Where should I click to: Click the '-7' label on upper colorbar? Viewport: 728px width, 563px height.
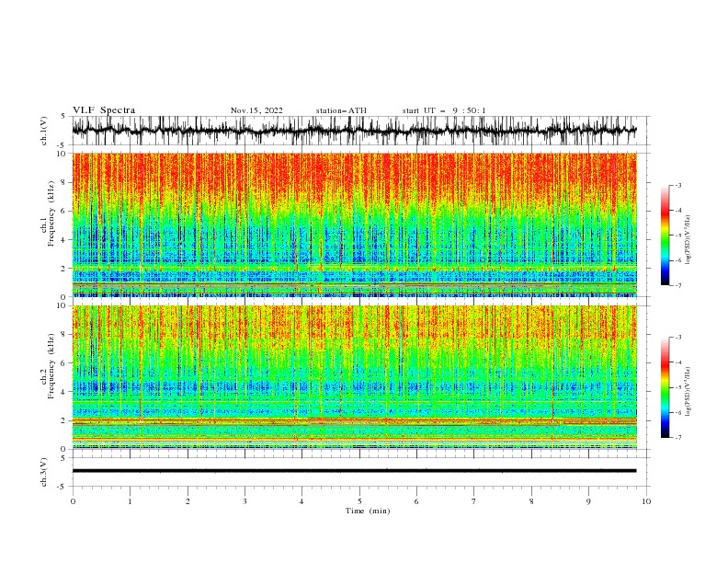[677, 286]
